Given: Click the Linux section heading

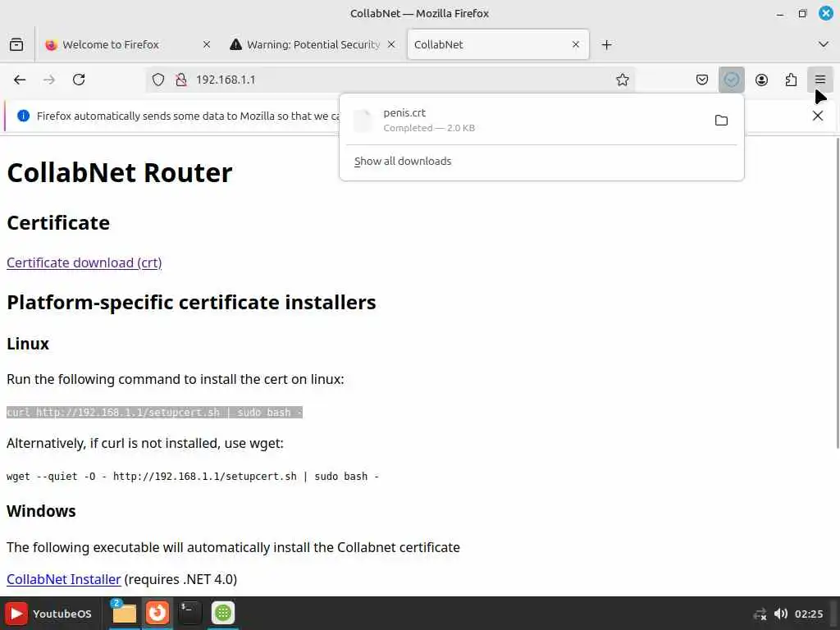Looking at the screenshot, I should [x=28, y=344].
